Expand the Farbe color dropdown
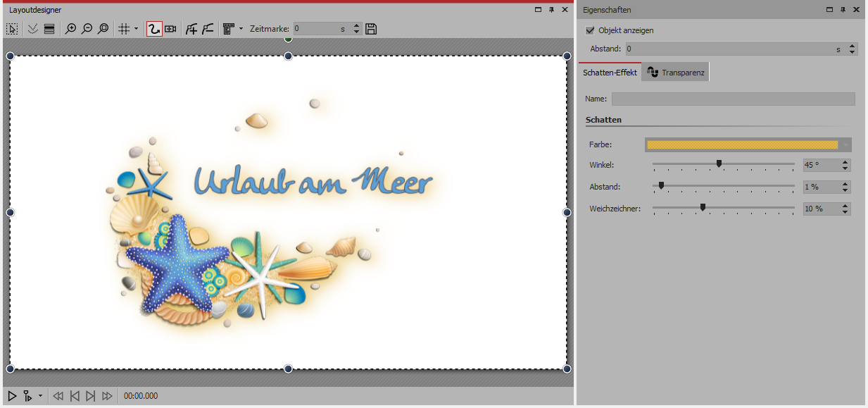Screen dimensions: 868x408 pos(845,144)
